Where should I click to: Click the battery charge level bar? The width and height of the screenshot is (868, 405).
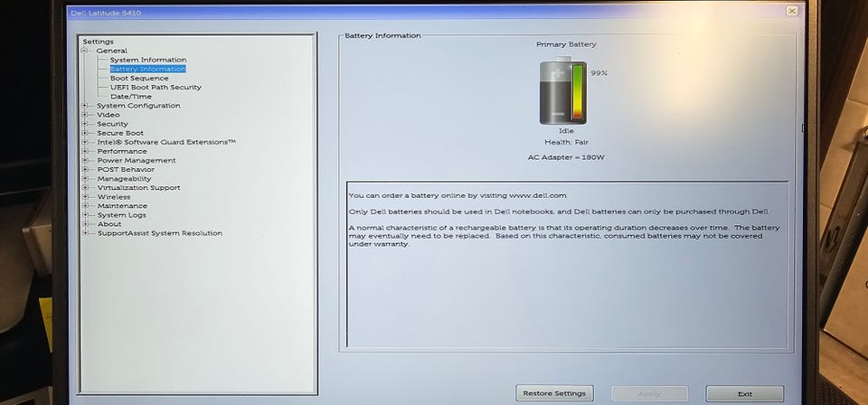578,92
